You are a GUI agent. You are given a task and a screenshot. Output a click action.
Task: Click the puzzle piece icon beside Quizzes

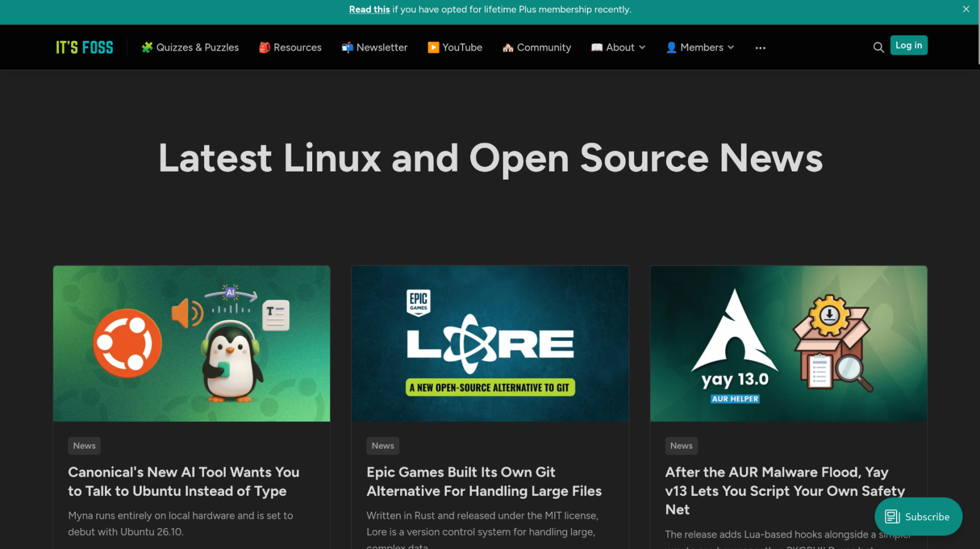[147, 47]
